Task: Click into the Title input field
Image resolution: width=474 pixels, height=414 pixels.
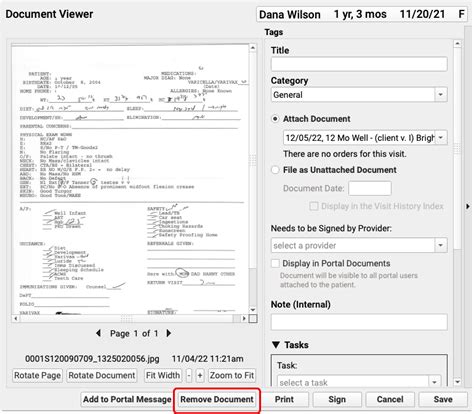Action: (x=359, y=64)
